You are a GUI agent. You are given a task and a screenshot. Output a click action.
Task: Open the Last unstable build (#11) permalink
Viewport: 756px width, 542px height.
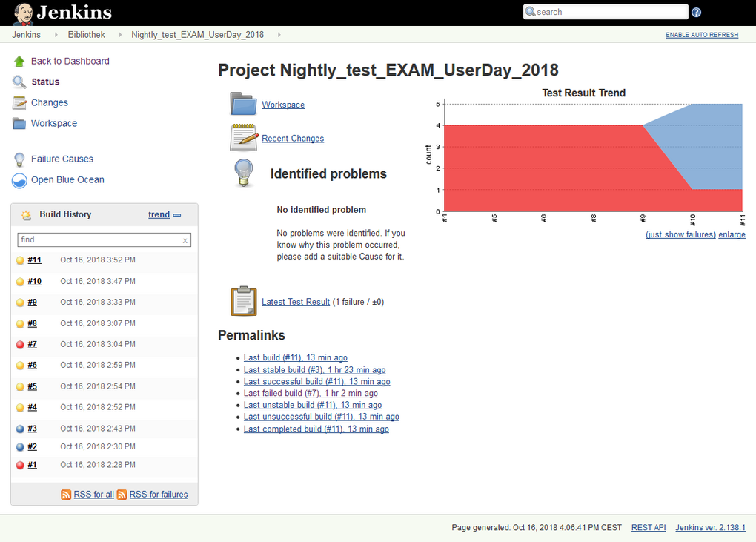pos(313,405)
